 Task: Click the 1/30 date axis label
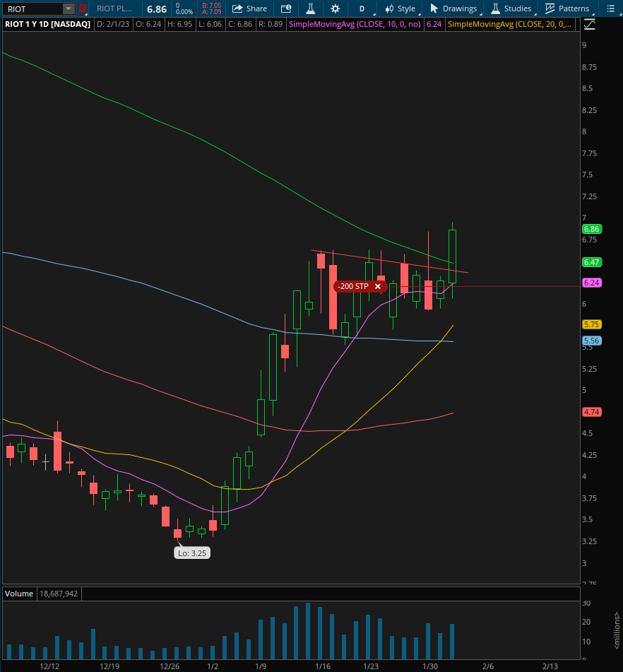(x=430, y=666)
